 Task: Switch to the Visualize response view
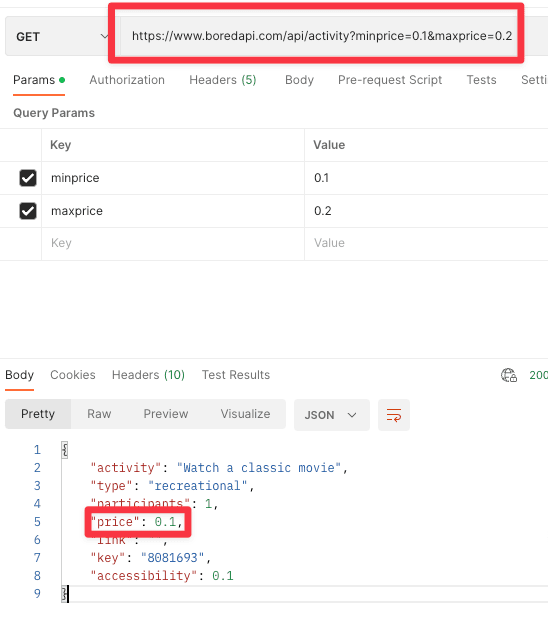(x=245, y=414)
